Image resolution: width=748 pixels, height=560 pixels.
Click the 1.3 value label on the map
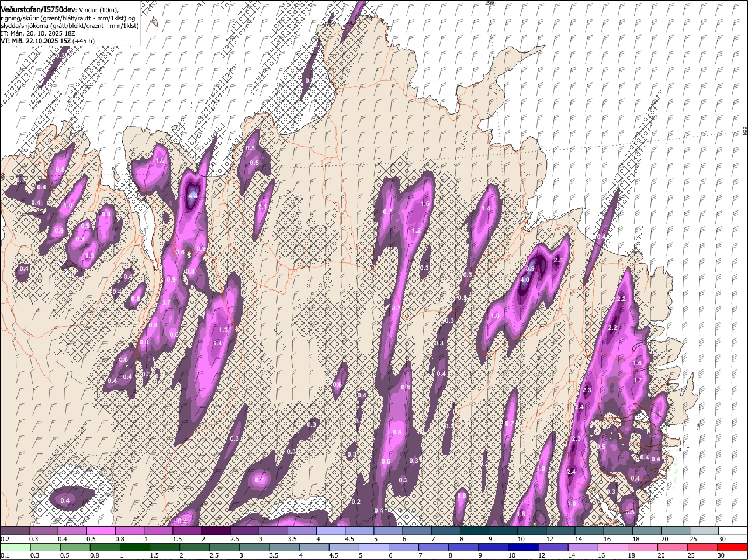pos(223,330)
